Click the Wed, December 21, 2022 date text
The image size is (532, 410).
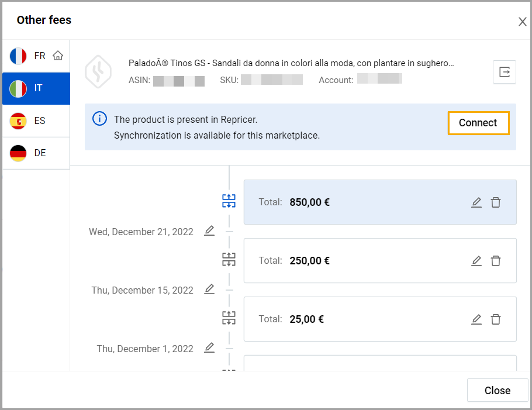coord(141,232)
